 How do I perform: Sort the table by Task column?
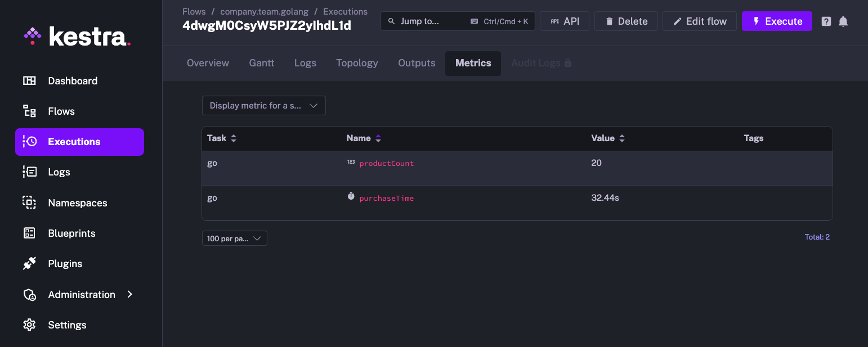pos(234,138)
